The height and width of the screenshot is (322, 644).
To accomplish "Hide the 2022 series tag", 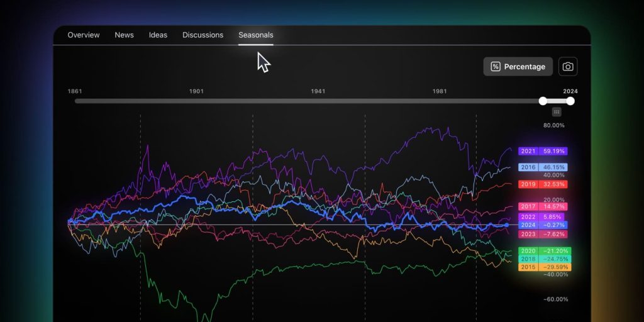I will (541, 217).
